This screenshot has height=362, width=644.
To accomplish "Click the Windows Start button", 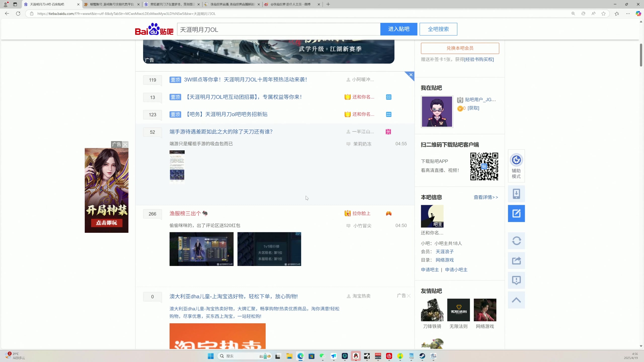I will pos(211,356).
